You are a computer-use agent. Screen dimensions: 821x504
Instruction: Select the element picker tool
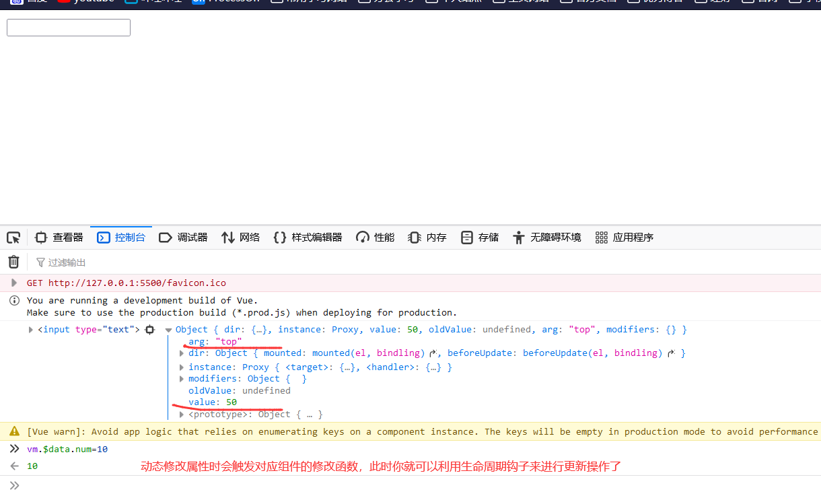(13, 237)
